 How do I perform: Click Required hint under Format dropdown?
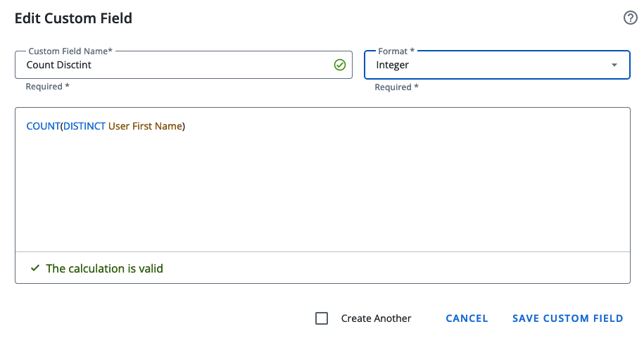point(396,87)
